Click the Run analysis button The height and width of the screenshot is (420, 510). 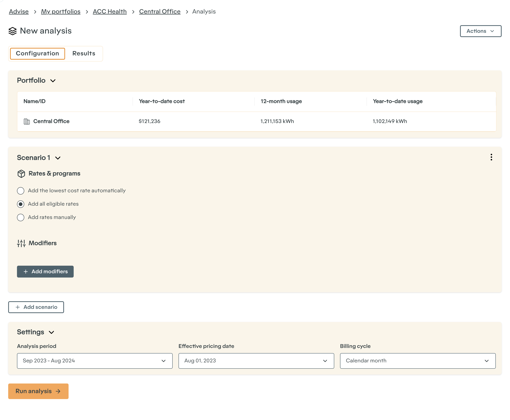click(38, 391)
